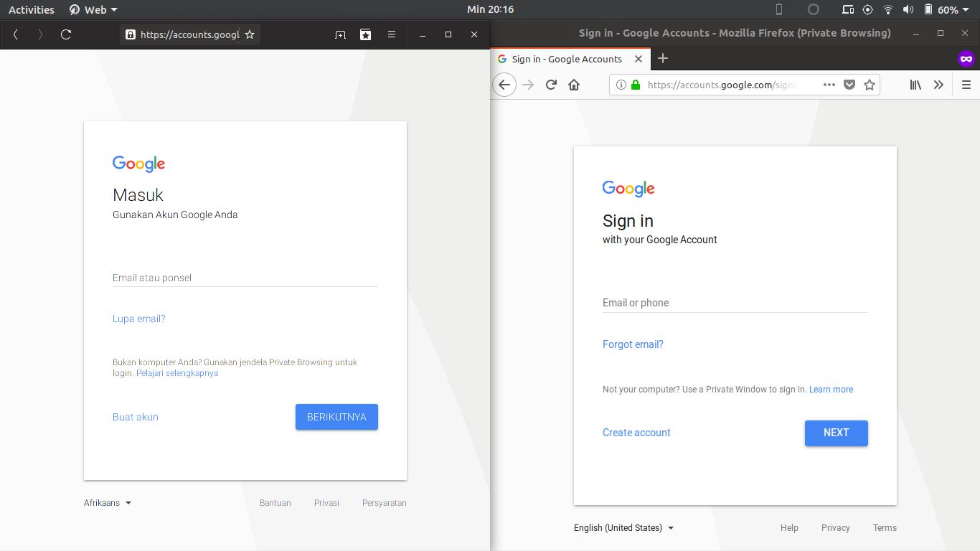Open bookmarks icon in Web browser header
The image size is (980, 551).
tap(366, 34)
